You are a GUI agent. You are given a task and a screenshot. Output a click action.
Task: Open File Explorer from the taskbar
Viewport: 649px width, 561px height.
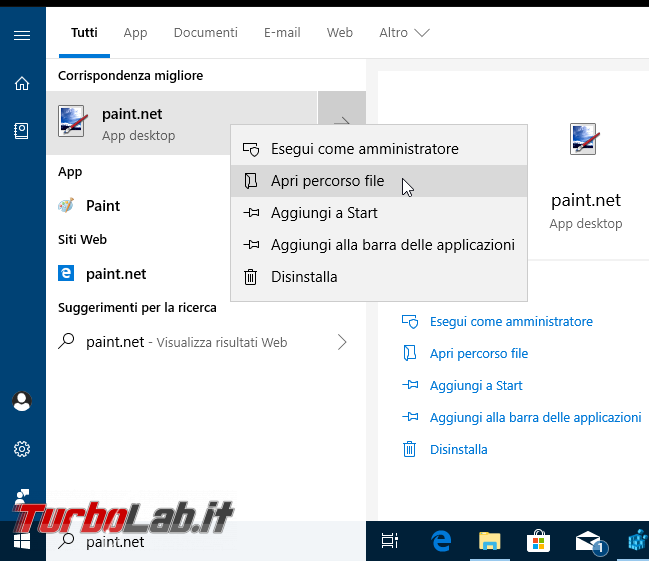(490, 541)
